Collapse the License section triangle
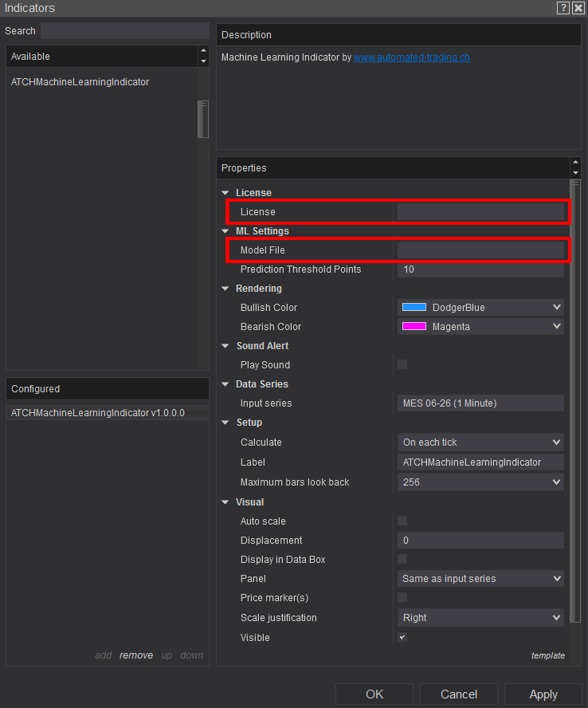This screenshot has height=708, width=588. pyautogui.click(x=225, y=193)
